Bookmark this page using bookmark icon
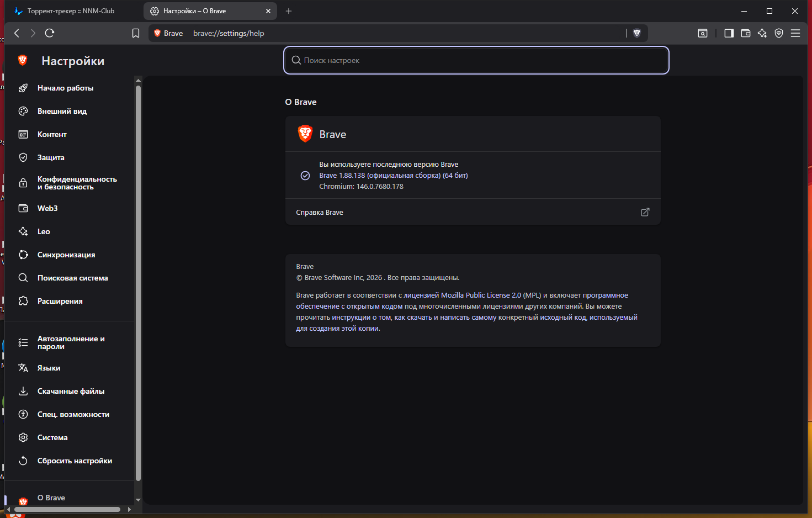 click(136, 33)
